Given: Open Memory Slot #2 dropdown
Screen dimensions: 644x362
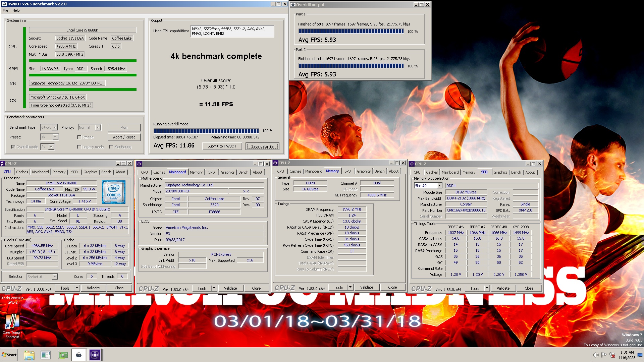Looking at the screenshot, I should [x=439, y=186].
